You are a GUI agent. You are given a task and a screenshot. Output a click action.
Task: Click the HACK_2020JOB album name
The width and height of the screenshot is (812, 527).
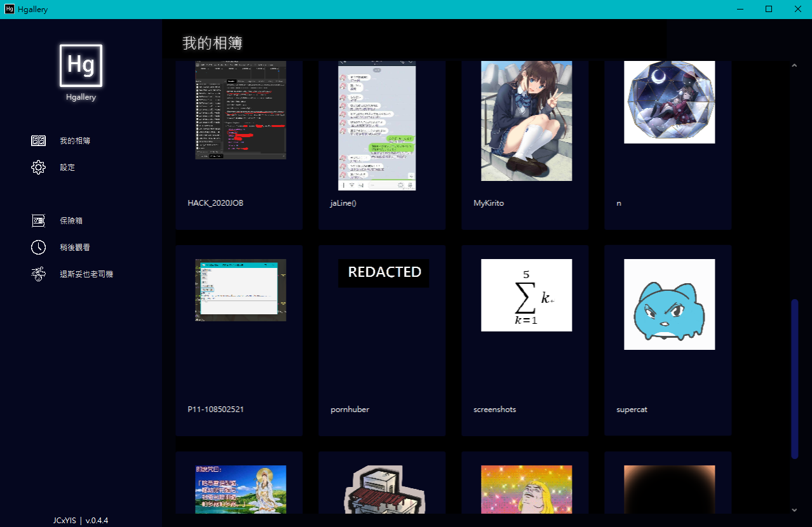pos(215,203)
